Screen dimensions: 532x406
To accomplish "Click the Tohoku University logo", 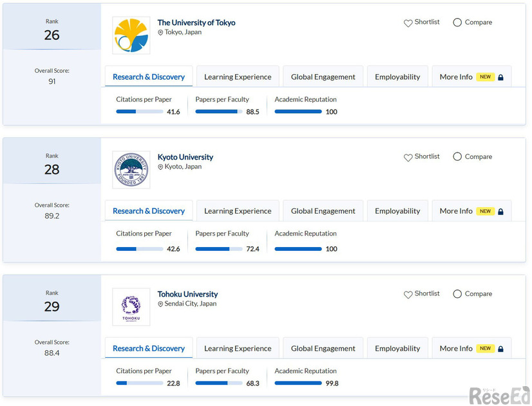I will click(131, 307).
